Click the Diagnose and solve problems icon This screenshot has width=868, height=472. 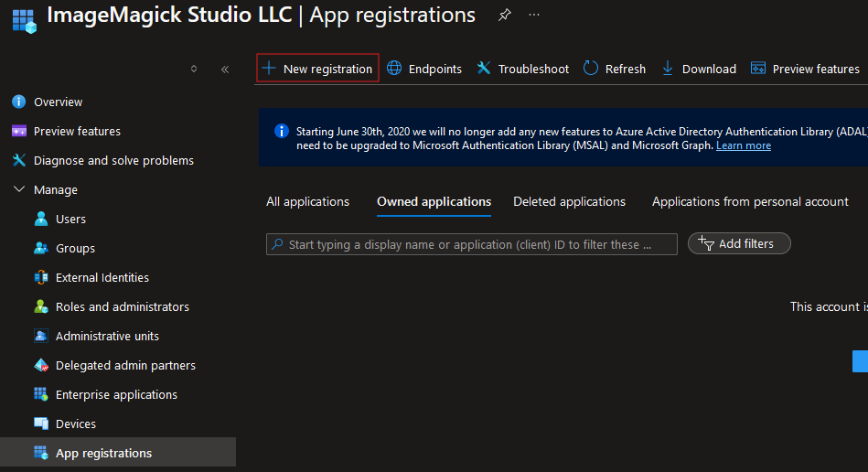pyautogui.click(x=19, y=160)
